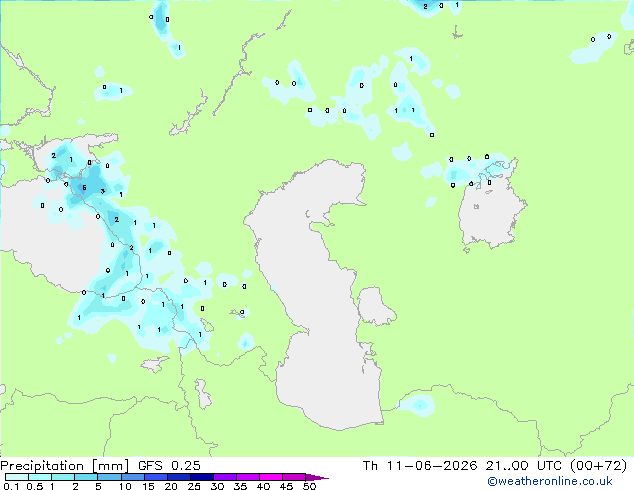Image resolution: width=634 pixels, height=490 pixels.
Task: Click the 10 mm legend color box
Action: 132,477
